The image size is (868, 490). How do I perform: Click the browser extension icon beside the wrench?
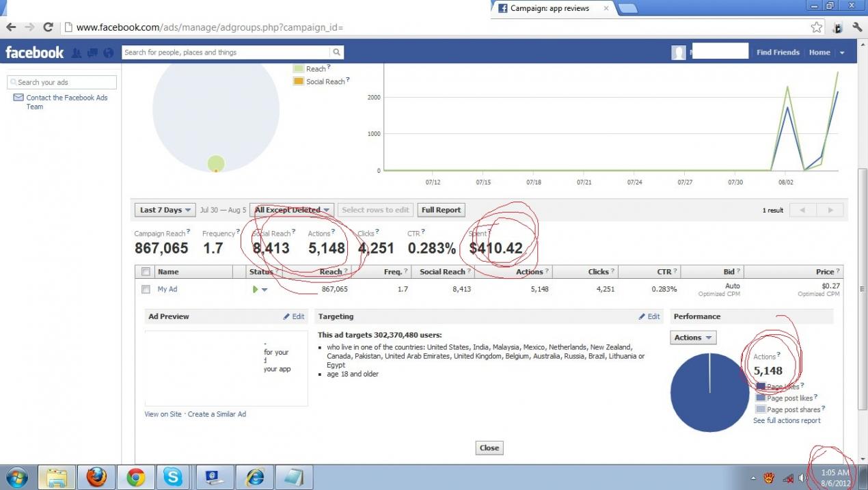click(837, 27)
